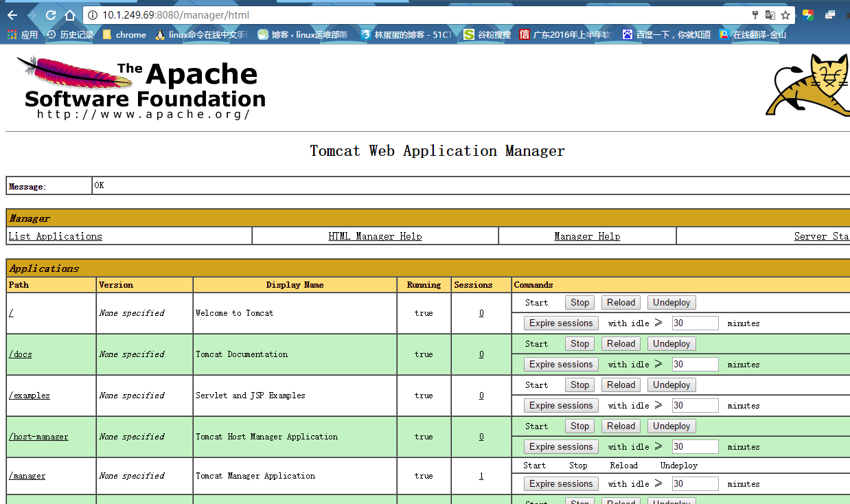Open the Manager Help link
This screenshot has height=504, width=850.
(x=587, y=236)
